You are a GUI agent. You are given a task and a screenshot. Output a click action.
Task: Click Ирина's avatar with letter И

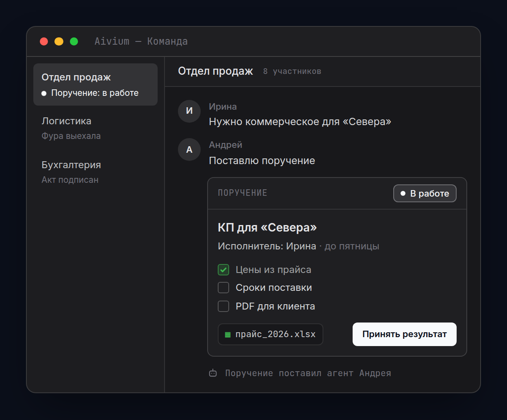tap(189, 111)
